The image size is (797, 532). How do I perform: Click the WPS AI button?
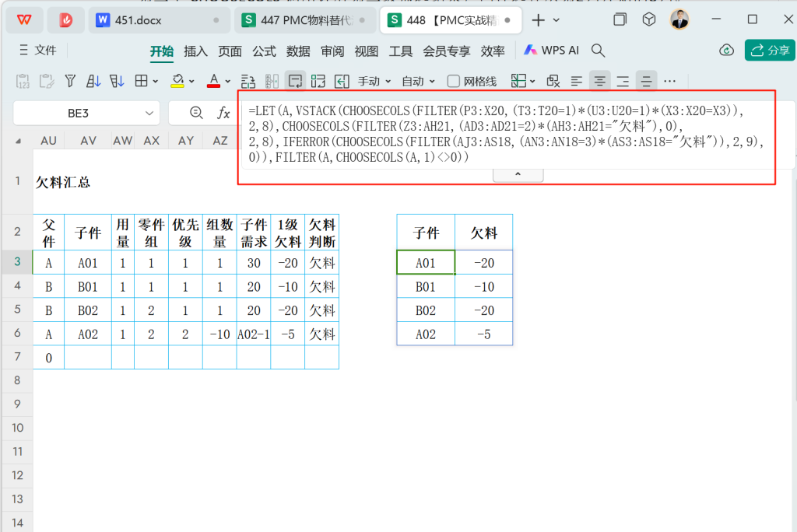pyautogui.click(x=552, y=51)
